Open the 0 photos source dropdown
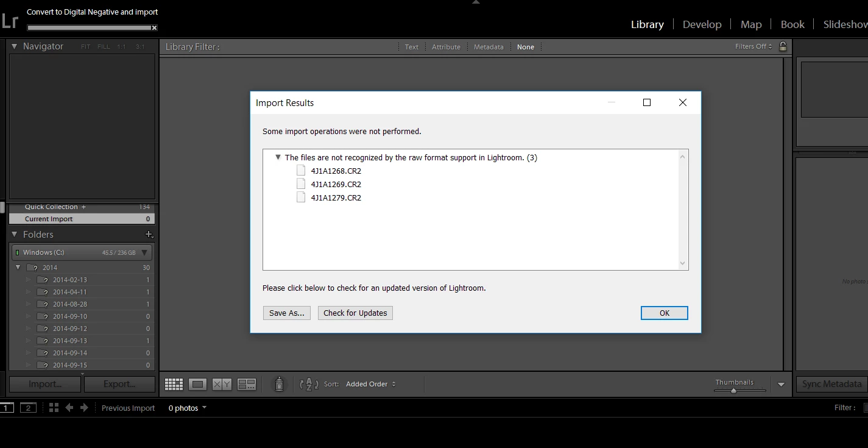 pos(188,408)
